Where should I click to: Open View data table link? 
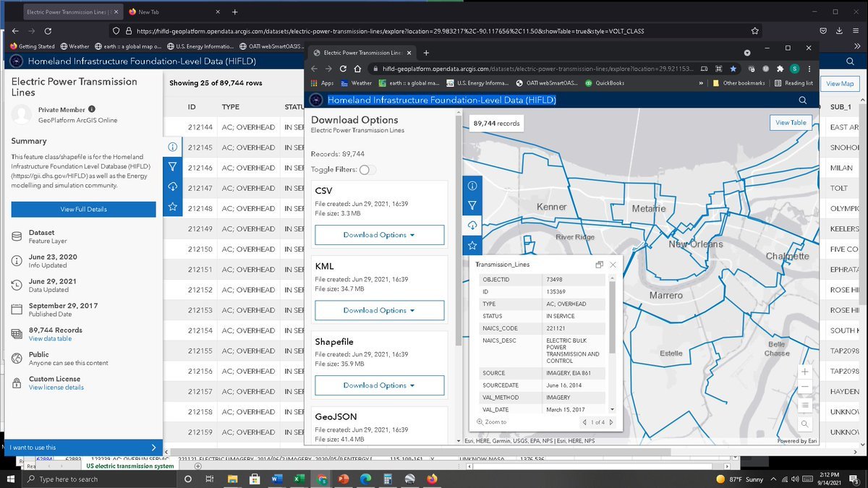click(x=50, y=338)
